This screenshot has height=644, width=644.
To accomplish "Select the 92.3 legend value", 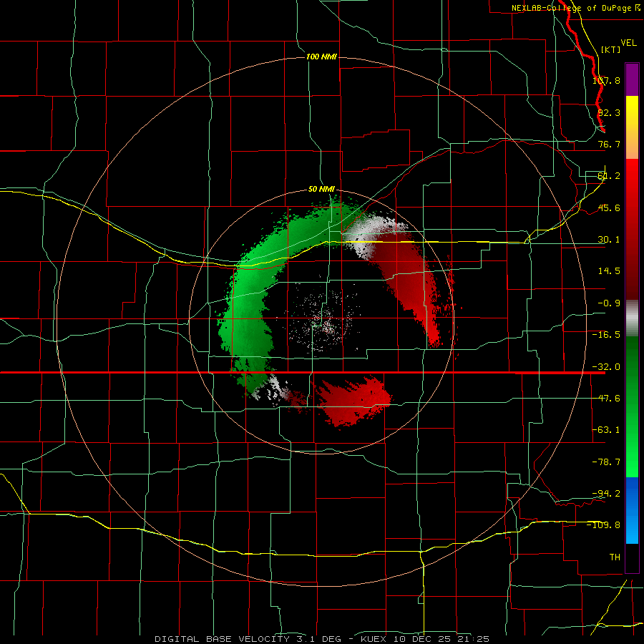I will coord(609,112).
